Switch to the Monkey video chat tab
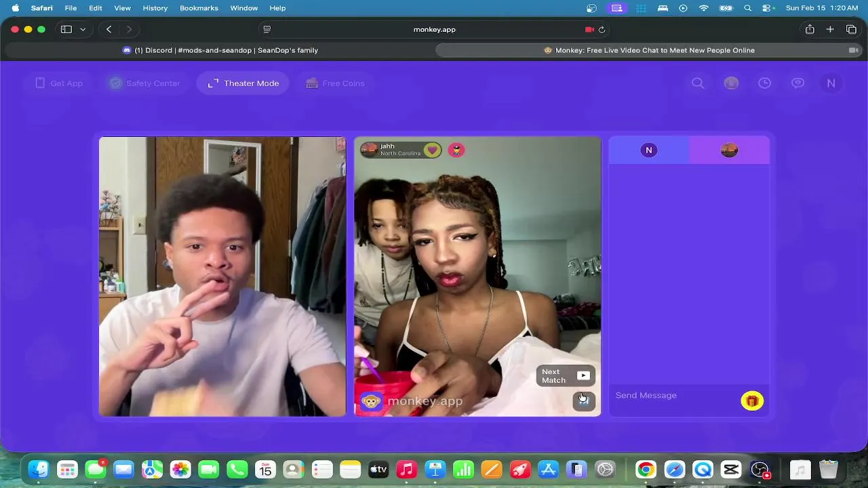Image resolution: width=868 pixels, height=488 pixels. coord(649,50)
